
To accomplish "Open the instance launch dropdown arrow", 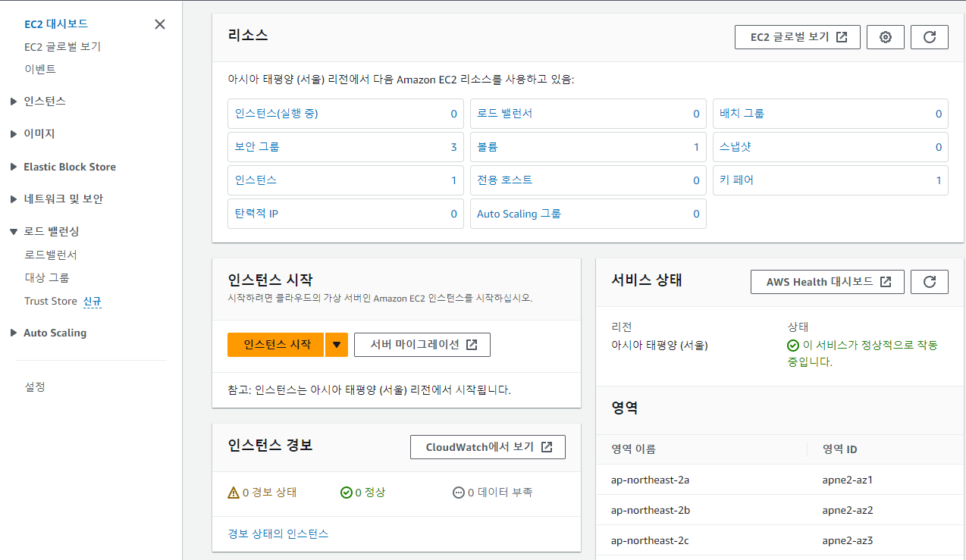I will [337, 345].
